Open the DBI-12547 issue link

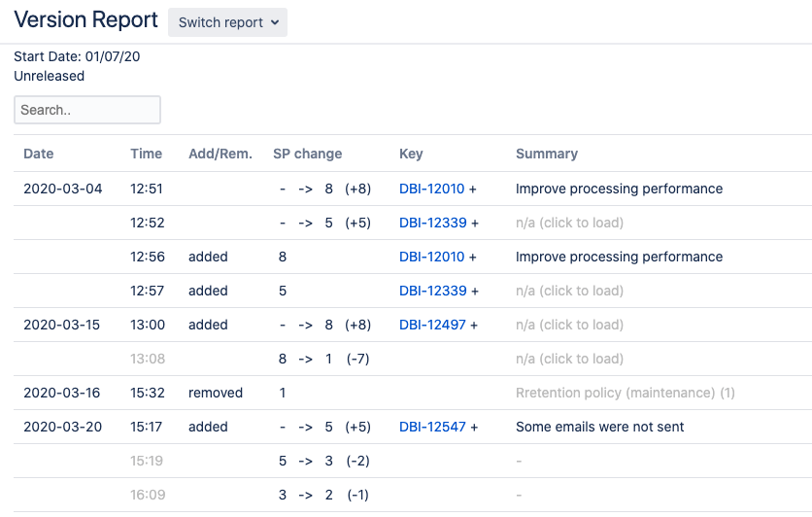432,427
